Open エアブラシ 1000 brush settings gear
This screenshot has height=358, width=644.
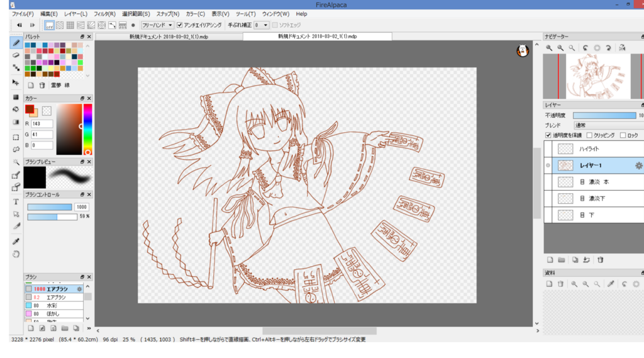click(x=79, y=289)
